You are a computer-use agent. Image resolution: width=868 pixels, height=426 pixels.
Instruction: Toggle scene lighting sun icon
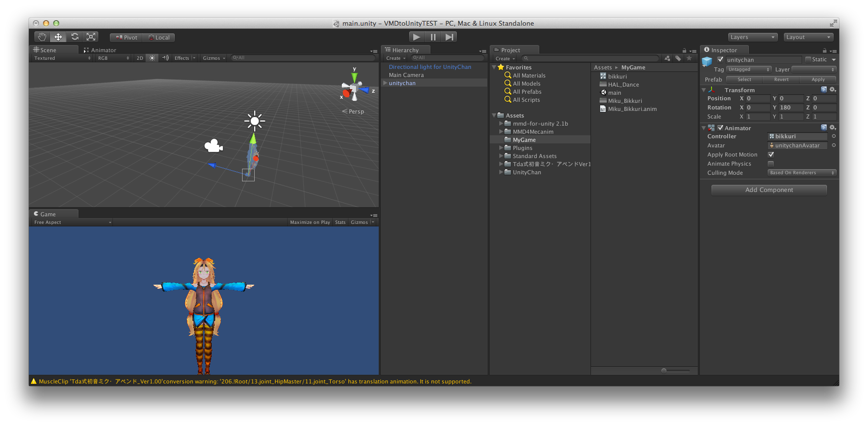(152, 58)
